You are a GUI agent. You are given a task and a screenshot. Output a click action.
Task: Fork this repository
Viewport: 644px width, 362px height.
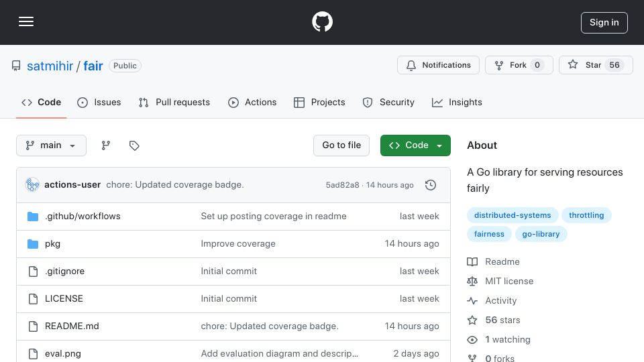click(x=519, y=65)
